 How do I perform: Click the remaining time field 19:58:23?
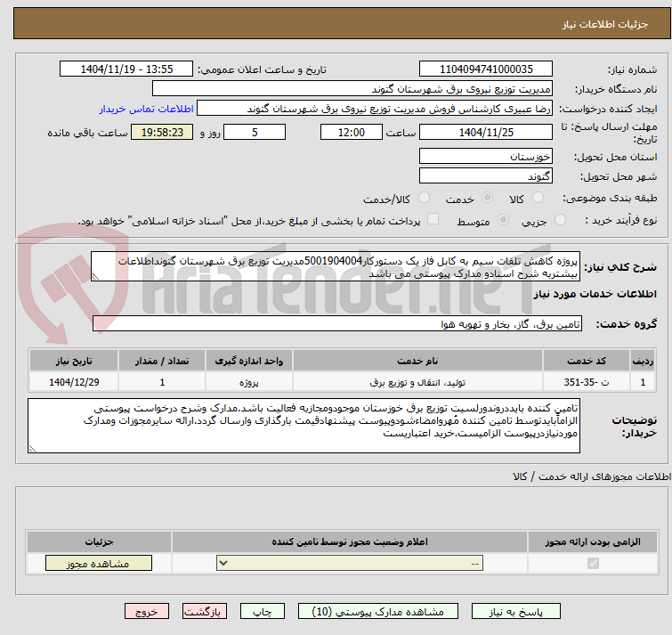(x=162, y=132)
